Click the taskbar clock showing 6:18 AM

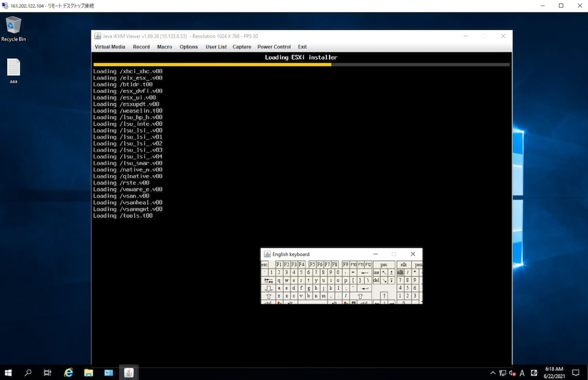pyautogui.click(x=554, y=372)
